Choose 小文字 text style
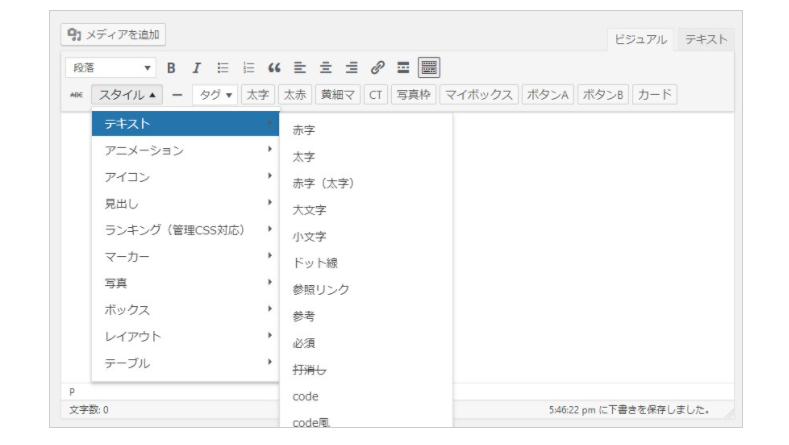The height and width of the screenshot is (445, 789). (x=366, y=237)
